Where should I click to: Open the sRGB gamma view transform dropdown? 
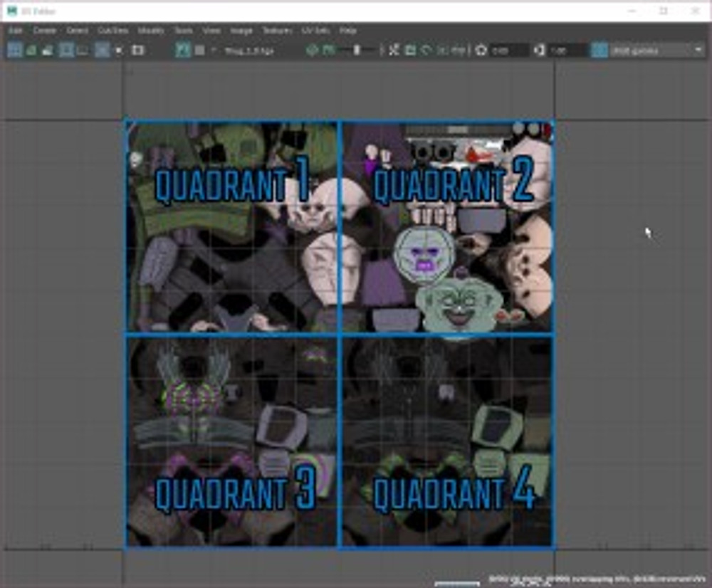tap(657, 51)
